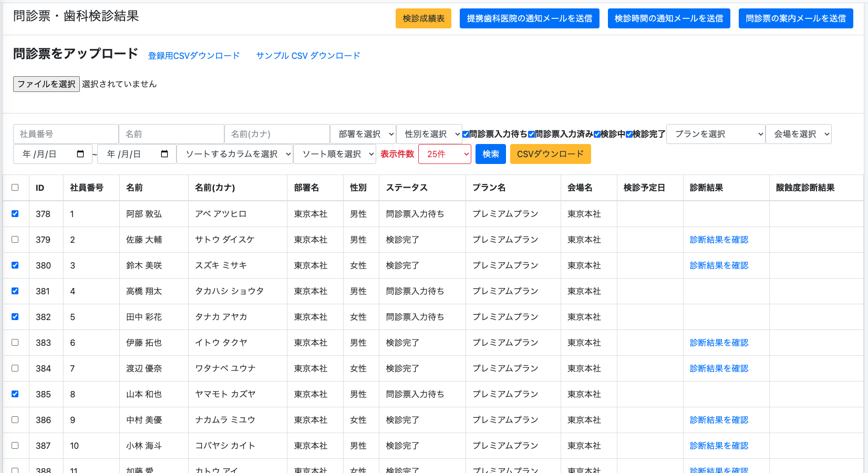Uncheck the 検診中 filter checkbox
This screenshot has width=868, height=473.
pyautogui.click(x=597, y=134)
